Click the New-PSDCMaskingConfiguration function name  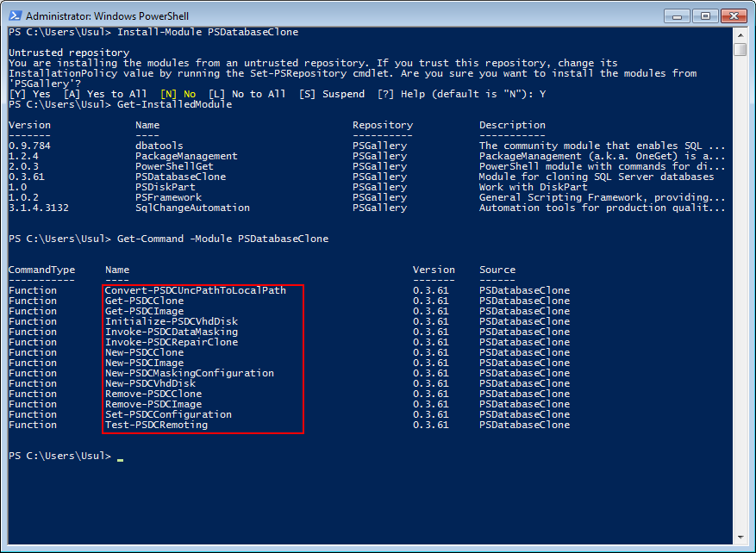point(189,373)
